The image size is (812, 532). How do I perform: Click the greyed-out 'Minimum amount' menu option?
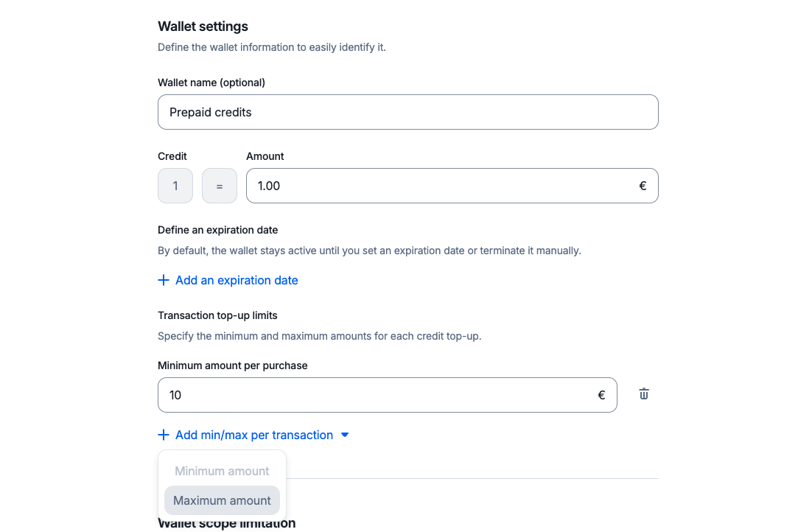pos(222,471)
